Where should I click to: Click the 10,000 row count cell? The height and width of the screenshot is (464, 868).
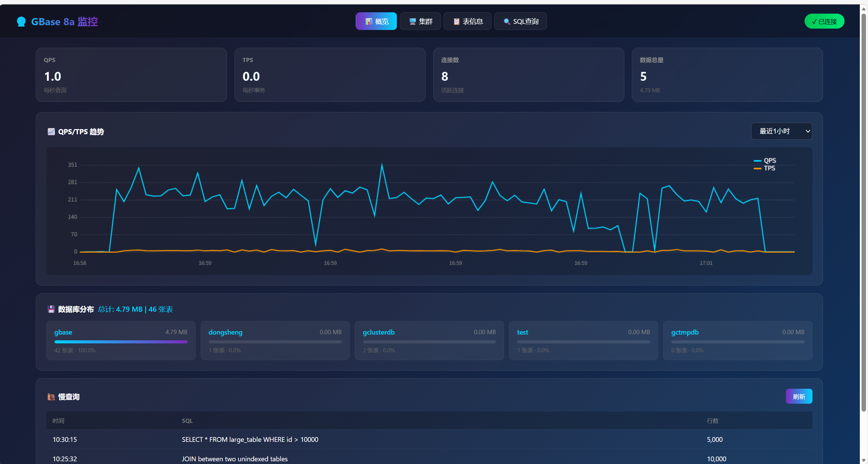click(x=716, y=459)
